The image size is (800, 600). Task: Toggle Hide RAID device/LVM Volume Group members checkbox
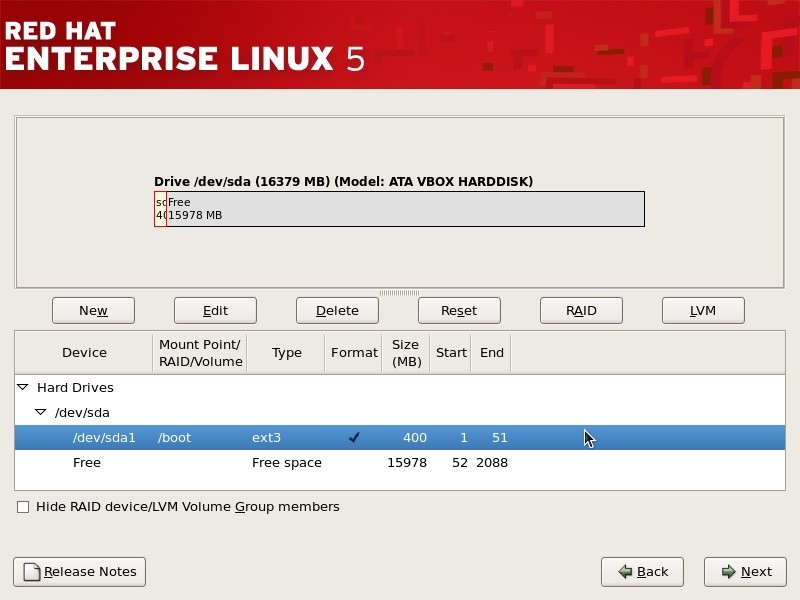pos(23,507)
